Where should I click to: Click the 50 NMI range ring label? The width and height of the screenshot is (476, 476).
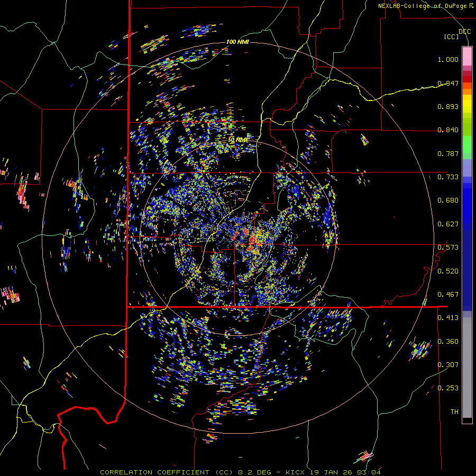coord(237,140)
